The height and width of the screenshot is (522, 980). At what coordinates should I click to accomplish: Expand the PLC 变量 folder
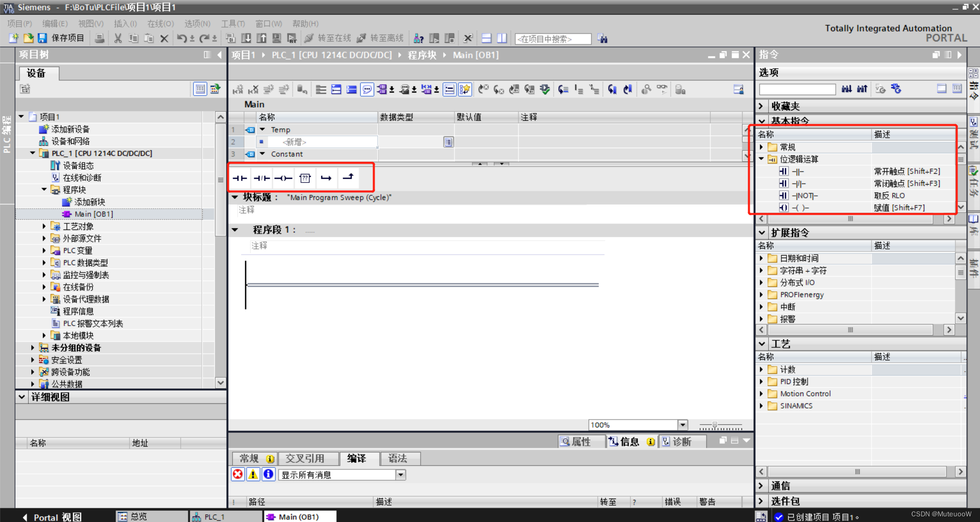pyautogui.click(x=45, y=251)
